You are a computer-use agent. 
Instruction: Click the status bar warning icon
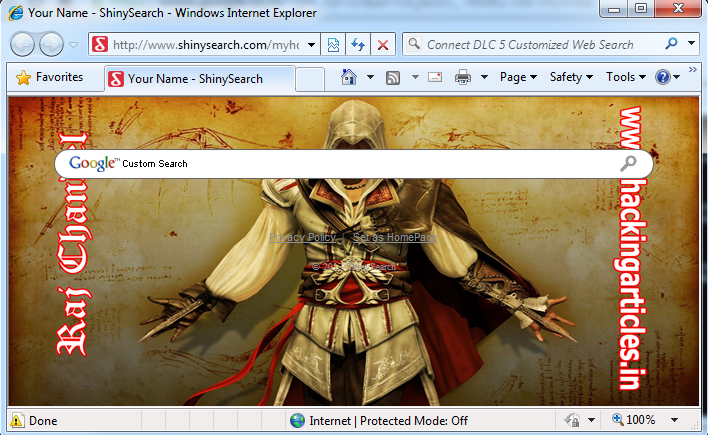(17, 421)
